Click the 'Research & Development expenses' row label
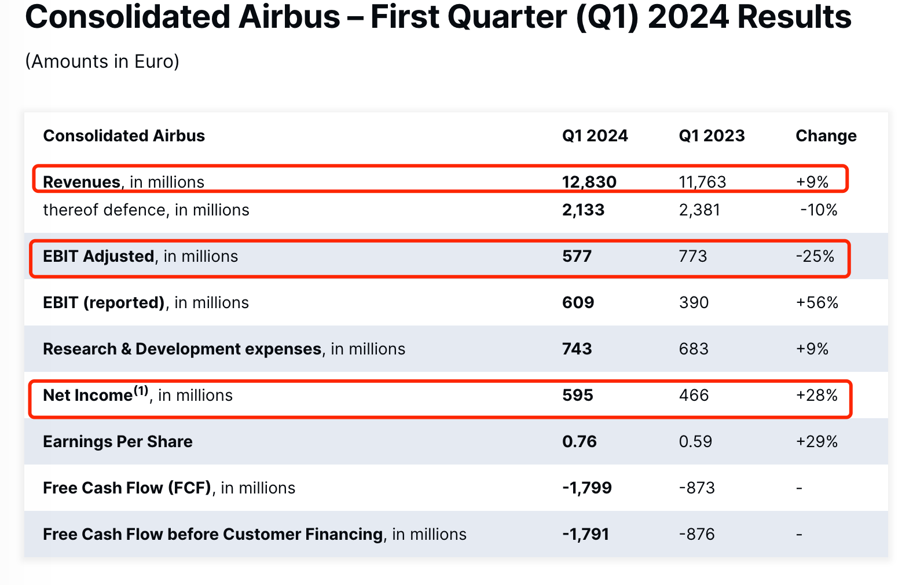 pyautogui.click(x=182, y=349)
